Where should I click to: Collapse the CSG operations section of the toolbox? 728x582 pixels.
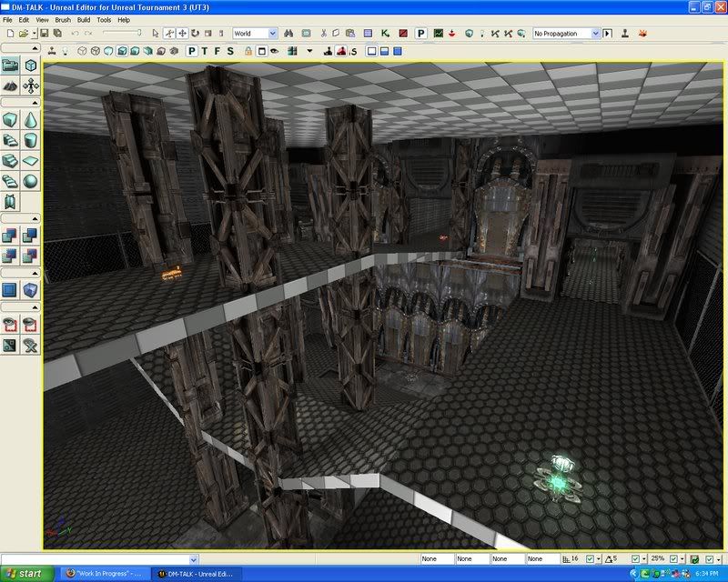pyautogui.click(x=21, y=217)
